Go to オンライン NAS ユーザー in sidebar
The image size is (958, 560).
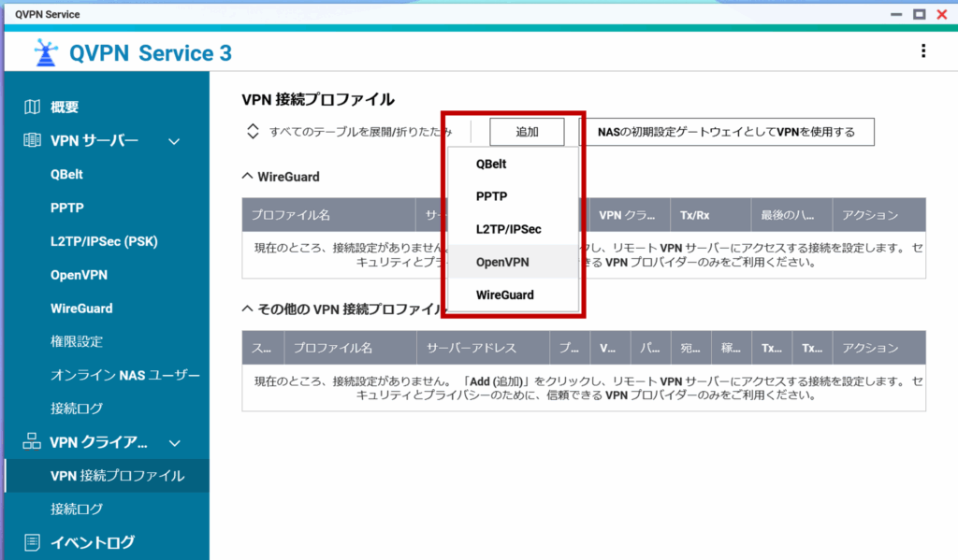coord(124,375)
